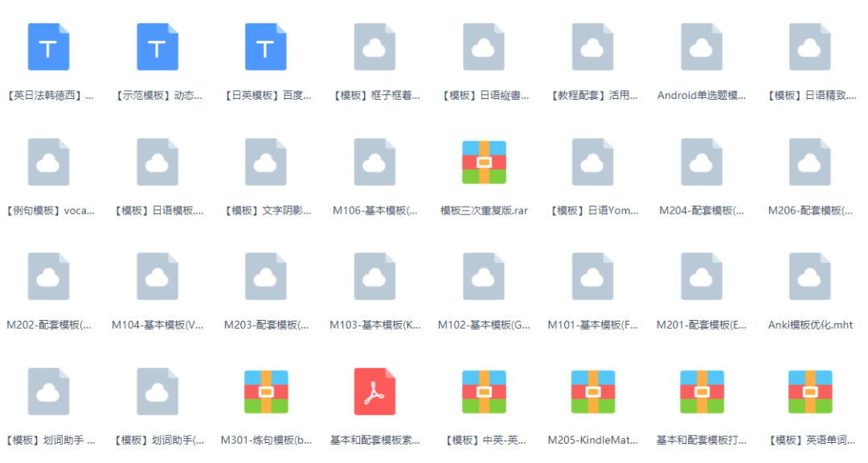868x463 pixels.
Task: Open the red PDF icon 基本和配套模板索
Action: pos(375,391)
